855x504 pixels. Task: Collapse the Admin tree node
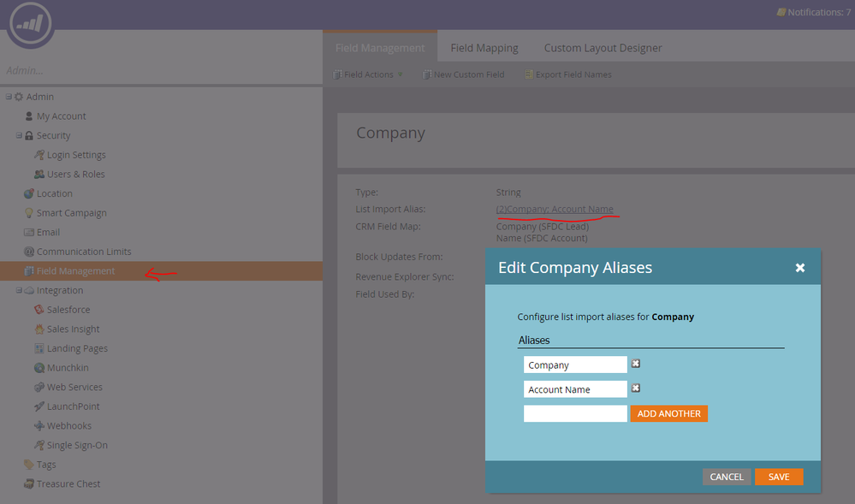(9, 97)
